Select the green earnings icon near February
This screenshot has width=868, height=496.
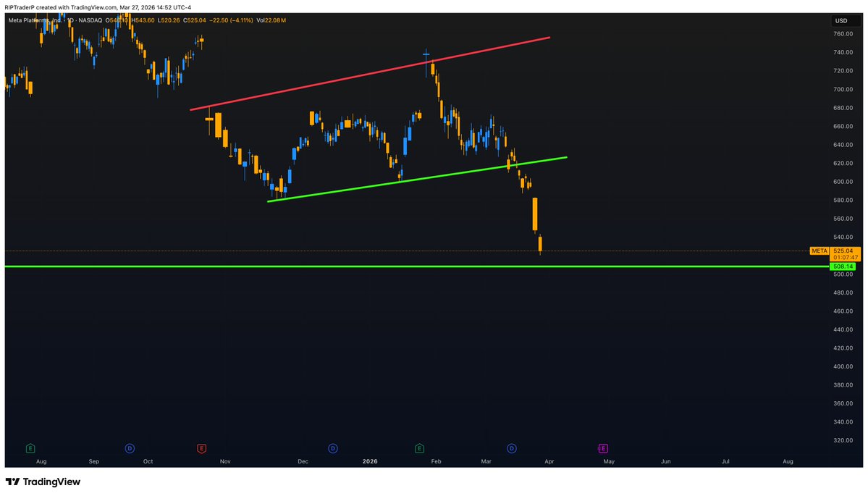click(x=418, y=448)
